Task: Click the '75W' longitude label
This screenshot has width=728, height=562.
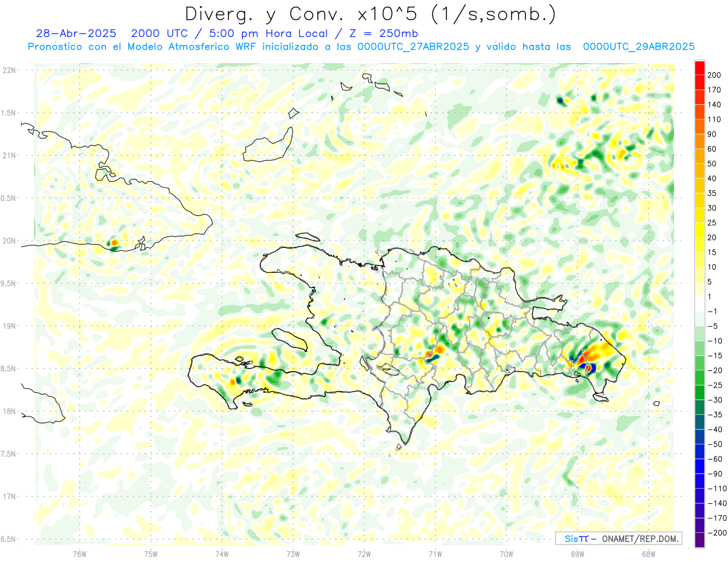Action: coord(151,554)
